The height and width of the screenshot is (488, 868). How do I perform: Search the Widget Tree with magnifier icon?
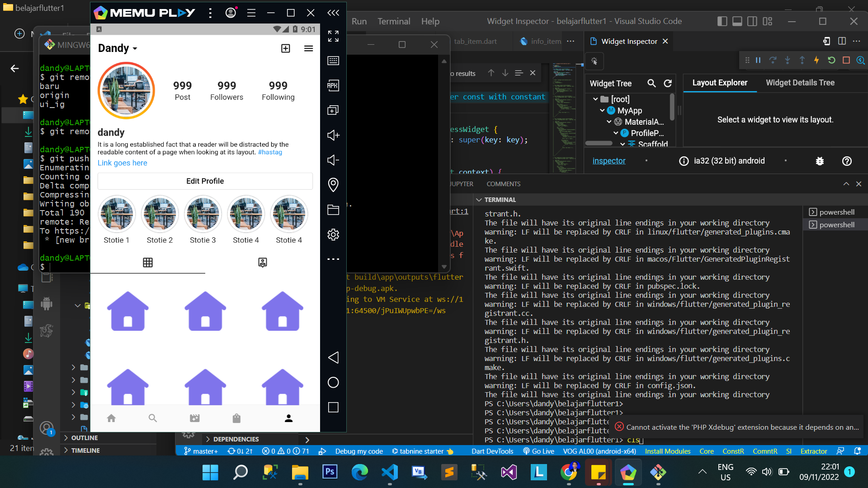click(652, 83)
